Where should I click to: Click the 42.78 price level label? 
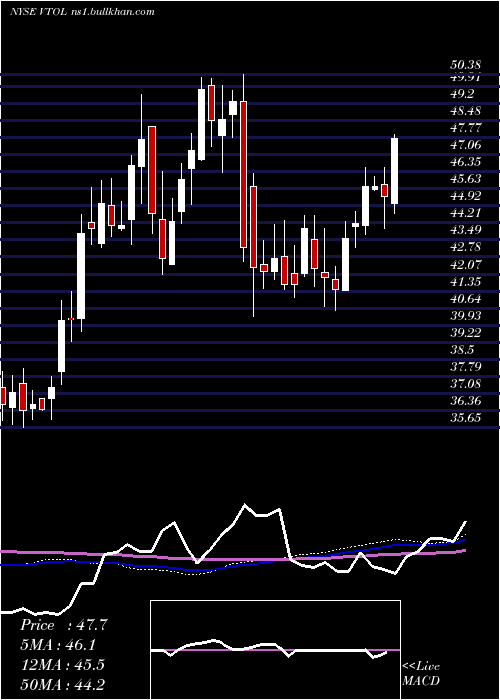pyautogui.click(x=466, y=247)
